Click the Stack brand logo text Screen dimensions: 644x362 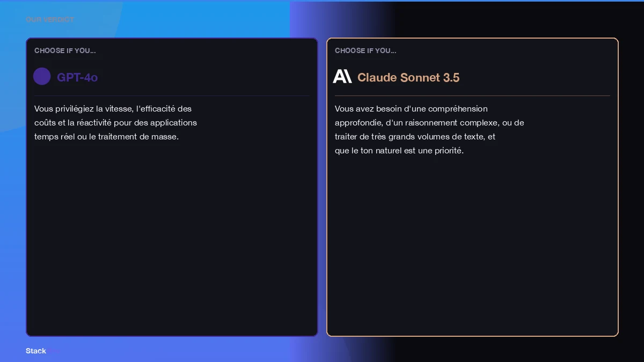click(x=36, y=351)
